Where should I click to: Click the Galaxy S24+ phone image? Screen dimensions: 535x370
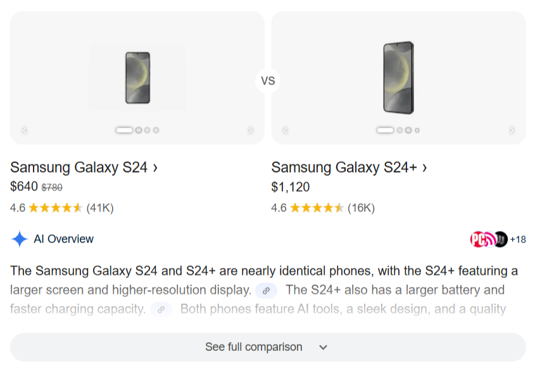398,77
